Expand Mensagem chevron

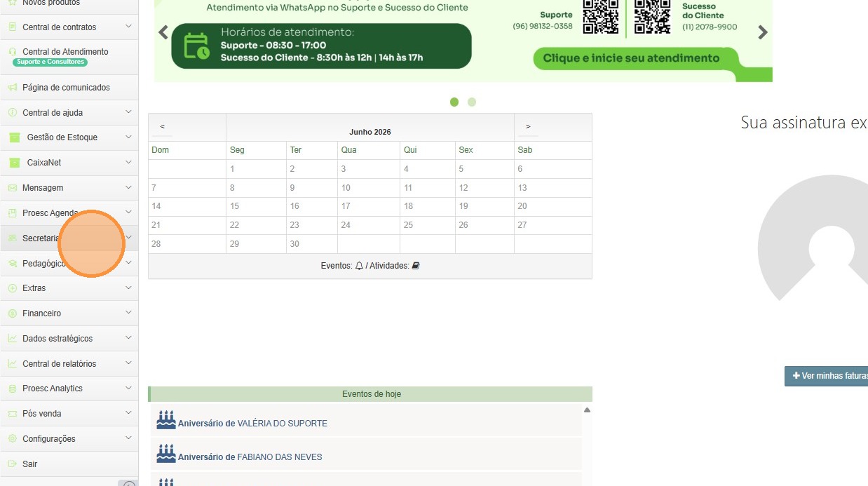click(x=128, y=188)
